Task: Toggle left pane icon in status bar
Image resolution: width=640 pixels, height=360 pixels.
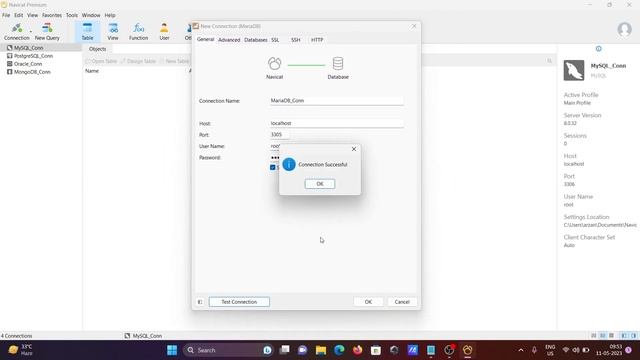Action: coord(624,336)
